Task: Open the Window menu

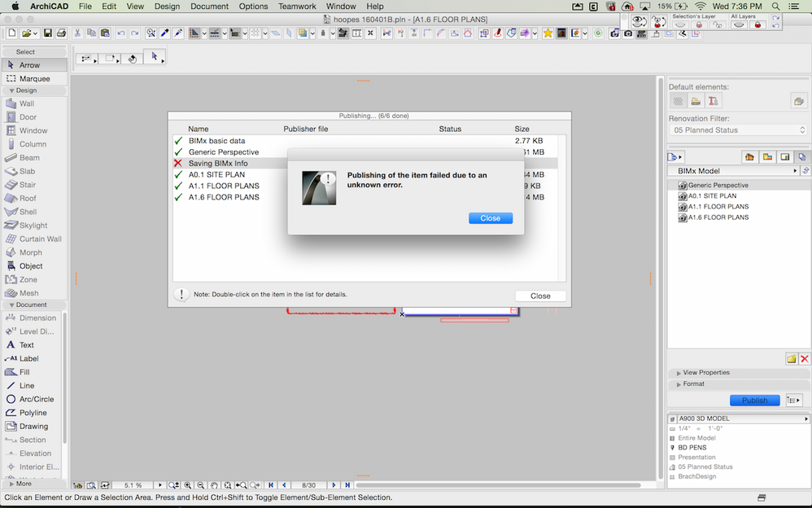Action: point(341,7)
